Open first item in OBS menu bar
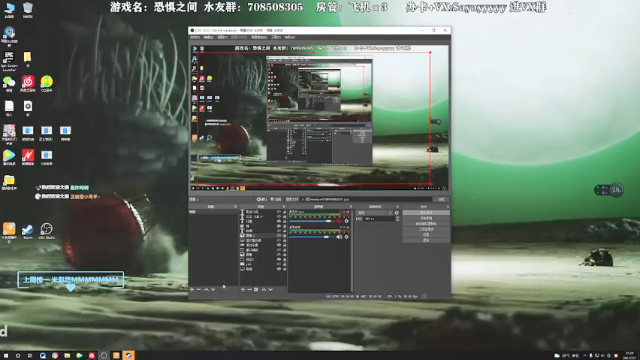Screen dimensions: 640x360 [x=195, y=37]
